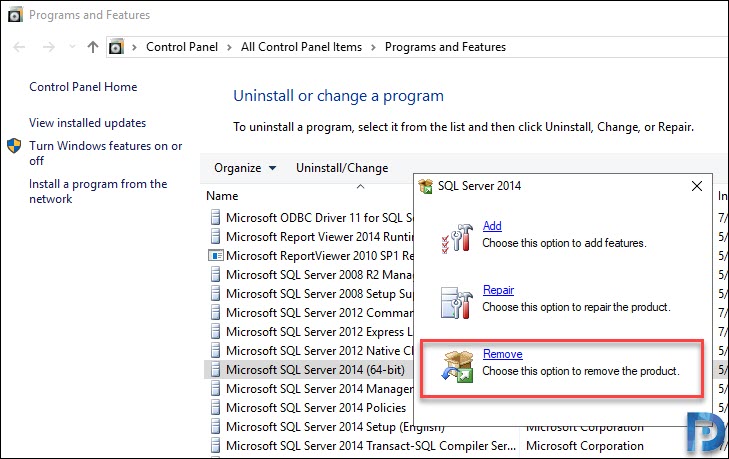Click icon of SQL Server 2014 Policies entry
The image size is (729, 459).
pos(215,407)
